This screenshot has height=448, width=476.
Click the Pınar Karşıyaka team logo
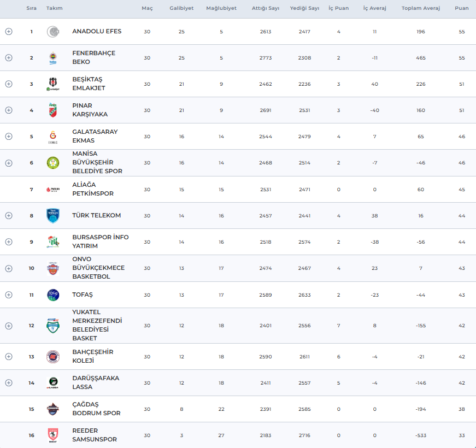(53, 110)
